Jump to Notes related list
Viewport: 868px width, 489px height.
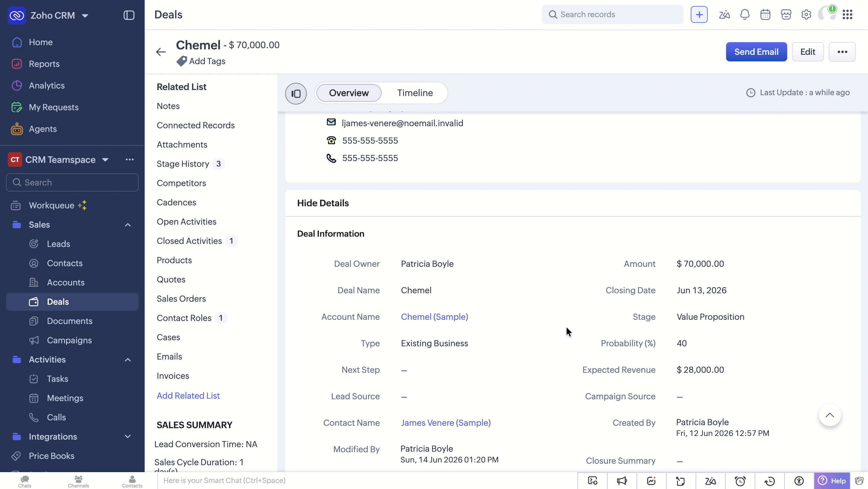coord(168,106)
